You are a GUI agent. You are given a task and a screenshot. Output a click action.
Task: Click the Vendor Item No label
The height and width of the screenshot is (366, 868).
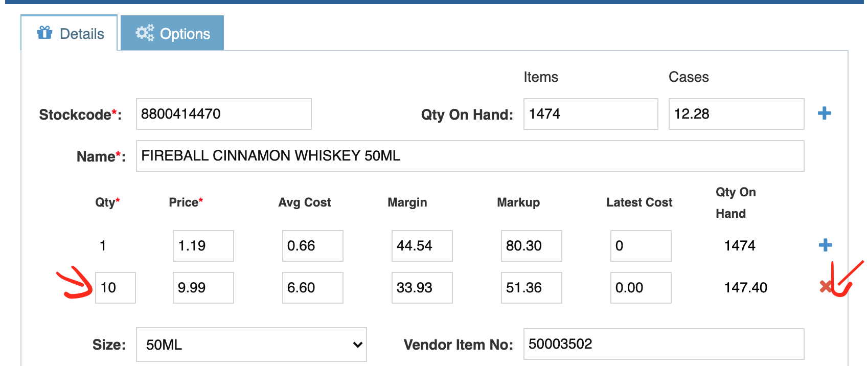(459, 345)
